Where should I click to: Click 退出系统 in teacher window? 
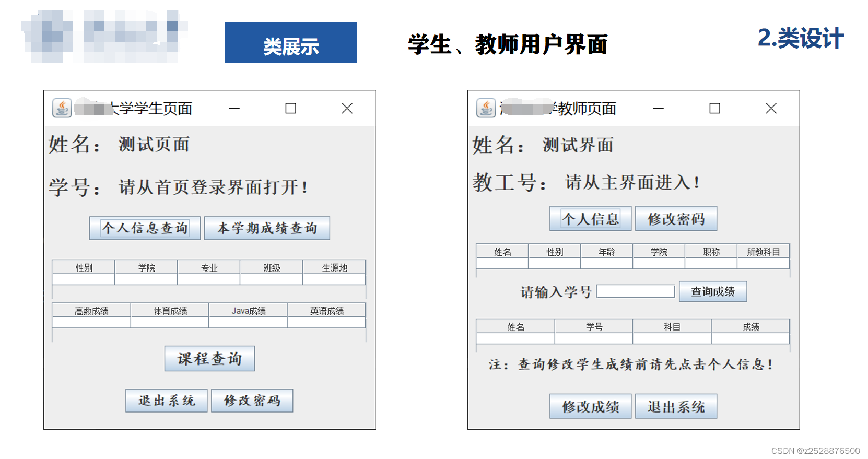coord(676,406)
